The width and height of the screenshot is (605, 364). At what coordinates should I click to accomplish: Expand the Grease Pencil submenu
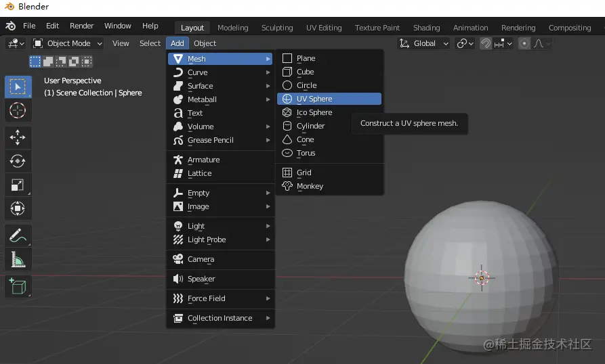click(220, 140)
